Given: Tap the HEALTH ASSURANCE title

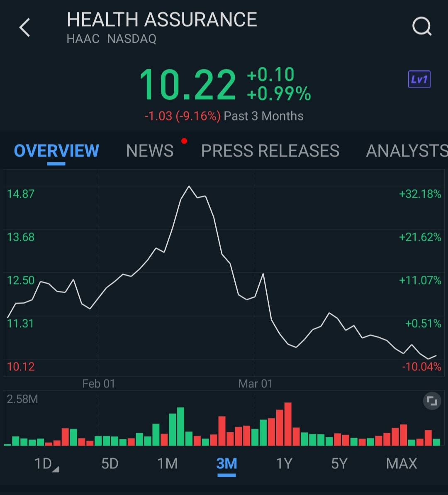Looking at the screenshot, I should pos(162,20).
